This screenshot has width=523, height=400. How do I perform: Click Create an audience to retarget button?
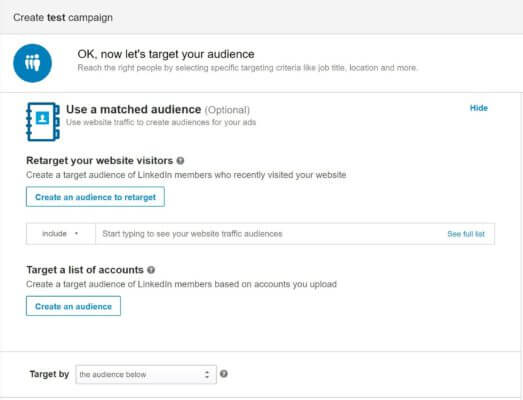point(95,197)
